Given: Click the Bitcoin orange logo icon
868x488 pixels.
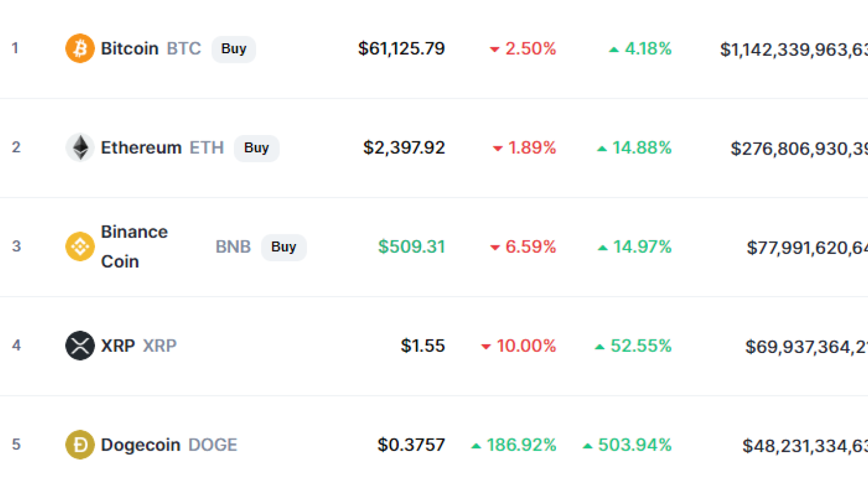Looking at the screenshot, I should tap(80, 49).
